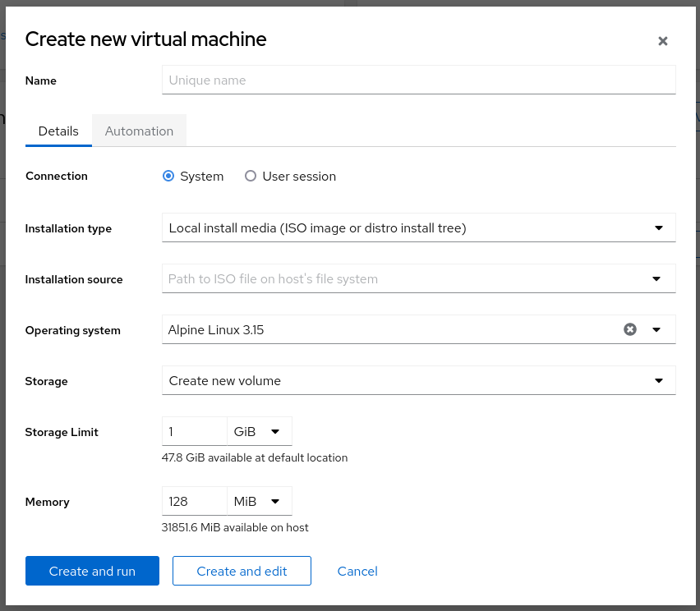This screenshot has width=700, height=611.
Task: Switch to the Details tab
Action: coord(58,130)
